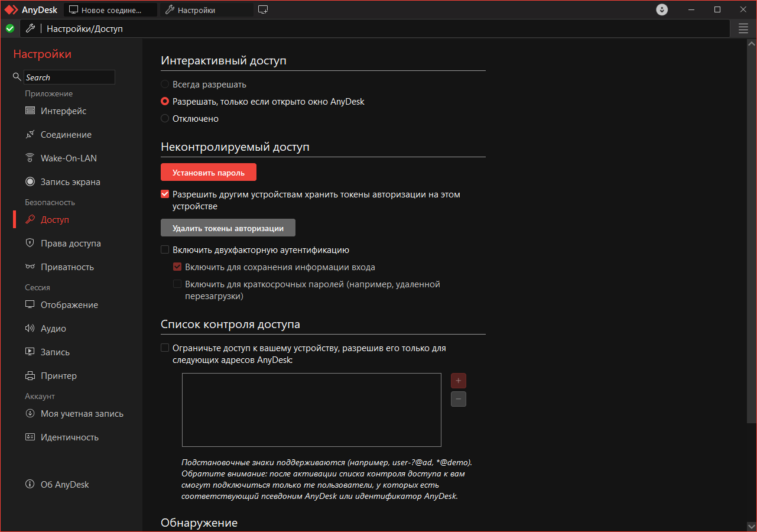The image size is (757, 532).
Task: Click the Аккаунт group label
Action: [40, 396]
